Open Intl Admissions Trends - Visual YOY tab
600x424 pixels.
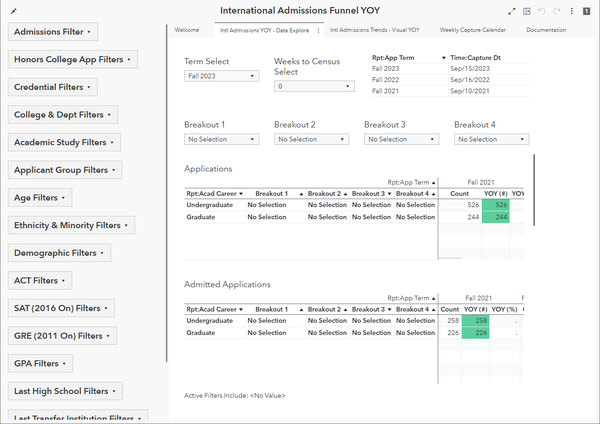(x=375, y=30)
